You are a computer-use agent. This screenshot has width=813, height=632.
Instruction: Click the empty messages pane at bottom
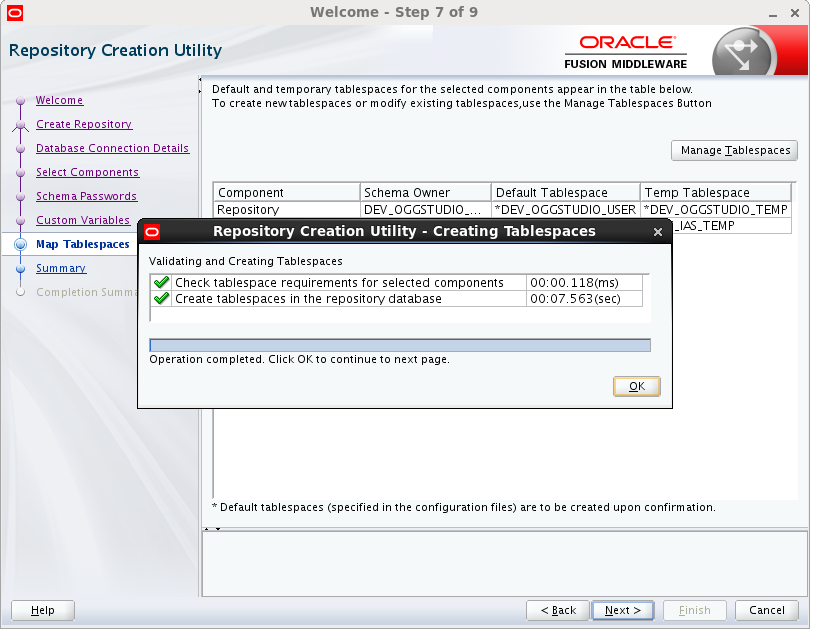pos(504,564)
